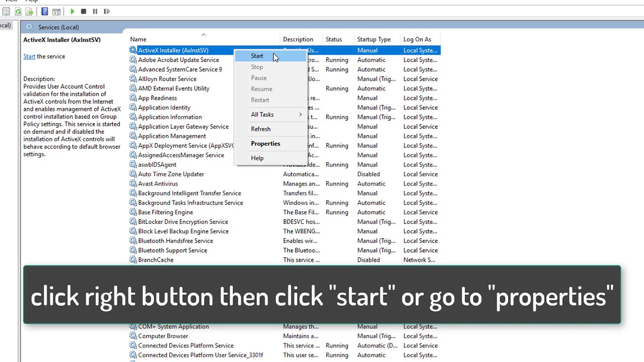The width and height of the screenshot is (644, 362).
Task: Open the All Tasks submenu entry
Action: click(271, 114)
